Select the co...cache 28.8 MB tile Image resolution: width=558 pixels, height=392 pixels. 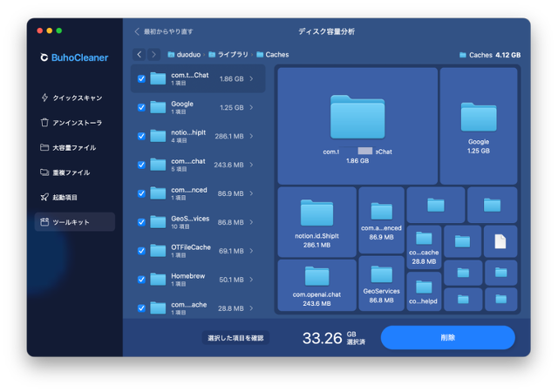[x=424, y=247]
